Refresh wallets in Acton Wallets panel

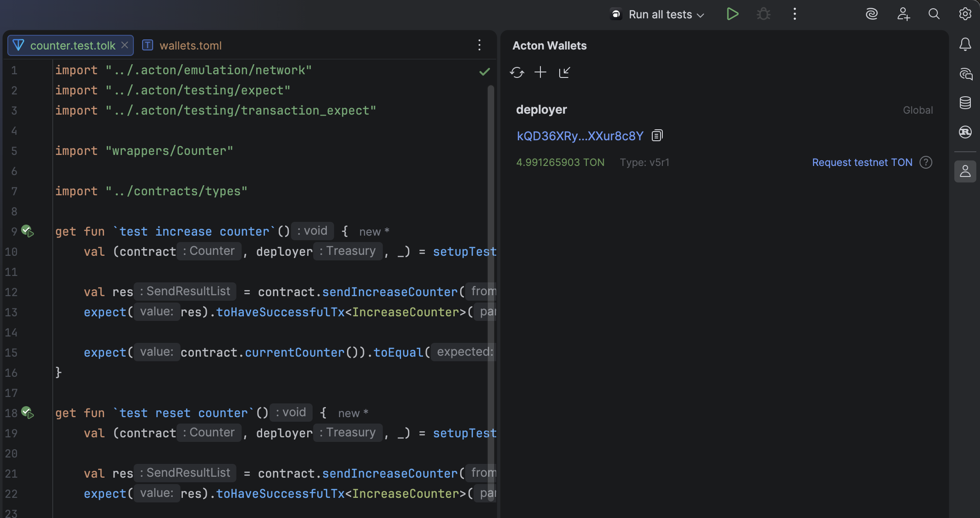click(x=517, y=72)
